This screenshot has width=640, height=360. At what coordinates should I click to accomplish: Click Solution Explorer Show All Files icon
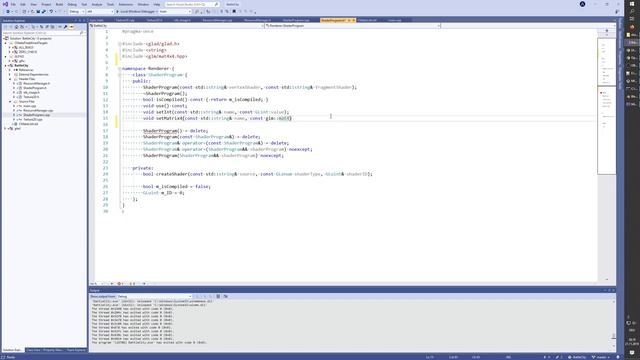(52, 27)
